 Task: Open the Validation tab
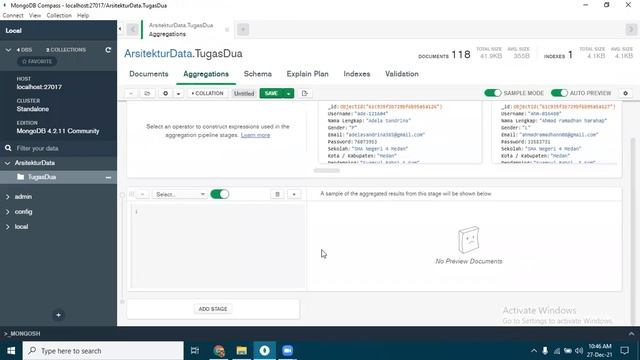click(x=402, y=74)
